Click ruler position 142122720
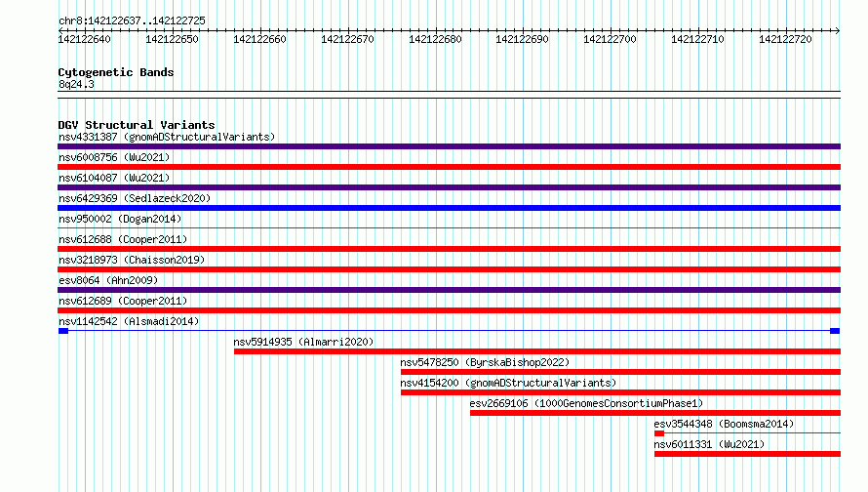This screenshot has height=492, width=868. point(785,39)
